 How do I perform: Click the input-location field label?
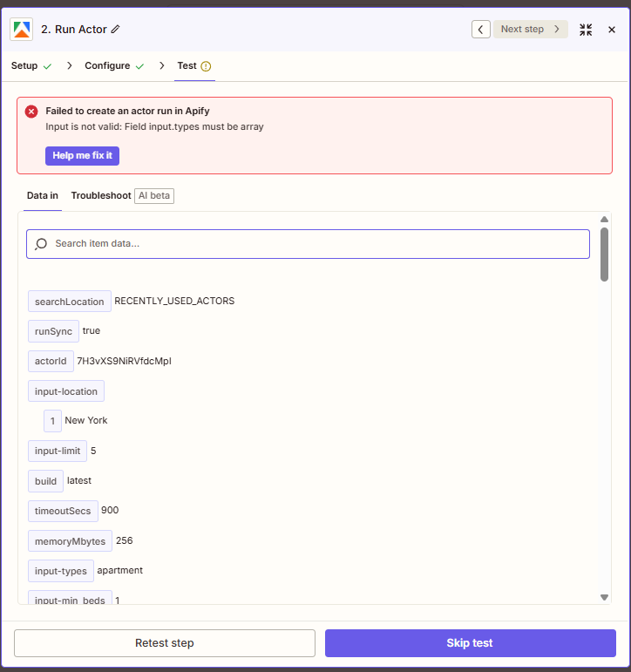click(x=66, y=391)
